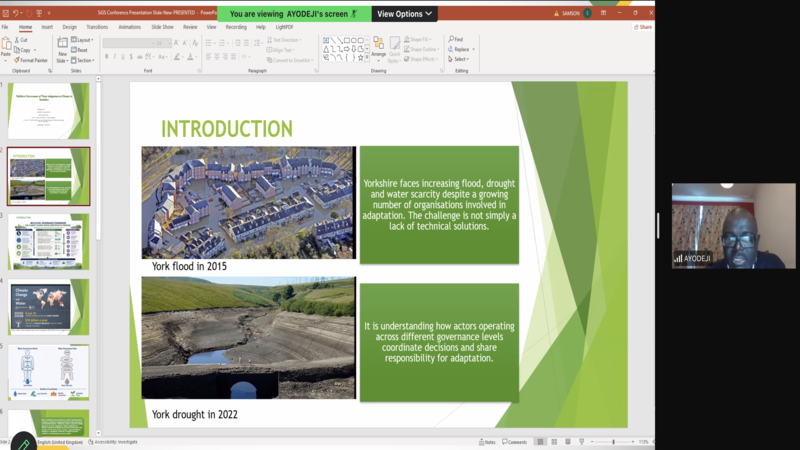Viewport: 800px width, 450px height.
Task: Click the Replace button
Action: pyautogui.click(x=461, y=49)
